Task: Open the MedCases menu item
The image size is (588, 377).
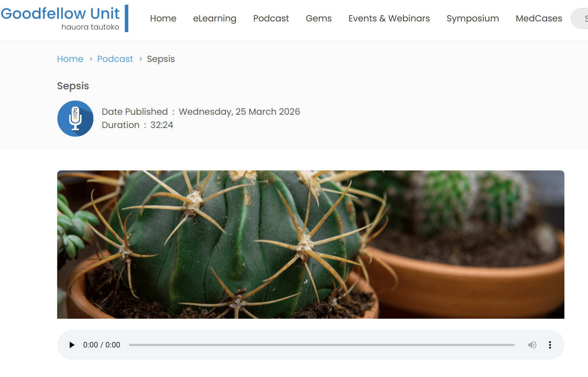Action: tap(539, 18)
